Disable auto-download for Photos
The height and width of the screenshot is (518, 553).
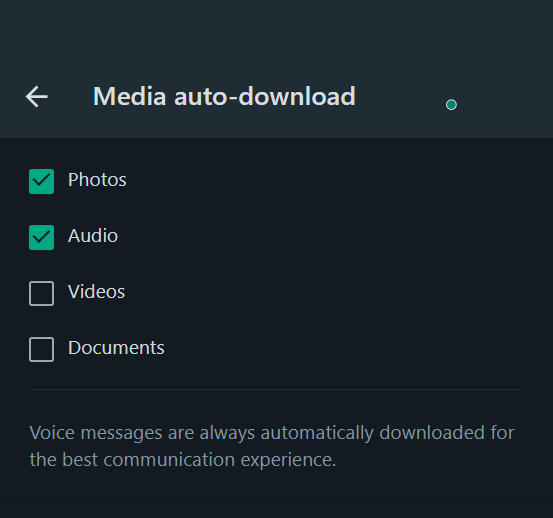[41, 181]
